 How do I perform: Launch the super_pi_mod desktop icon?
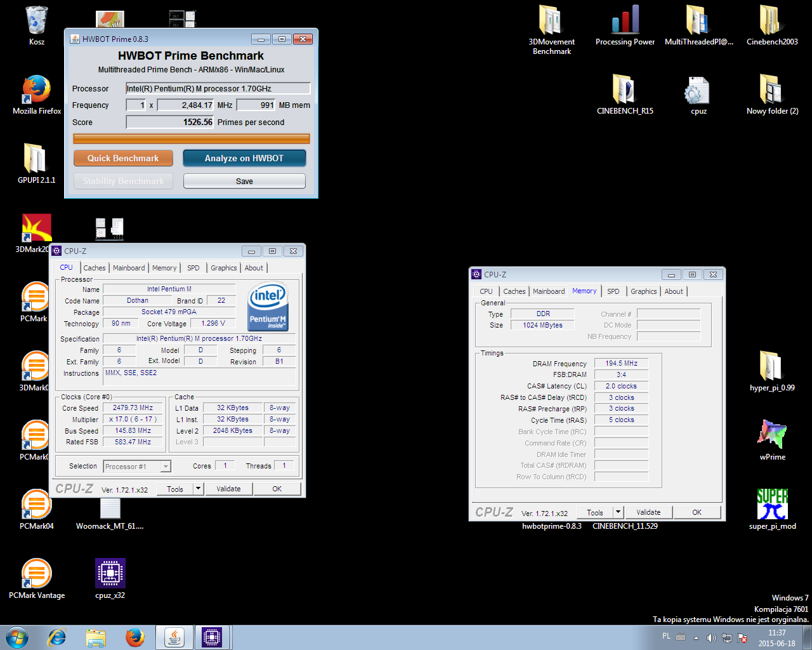772,510
